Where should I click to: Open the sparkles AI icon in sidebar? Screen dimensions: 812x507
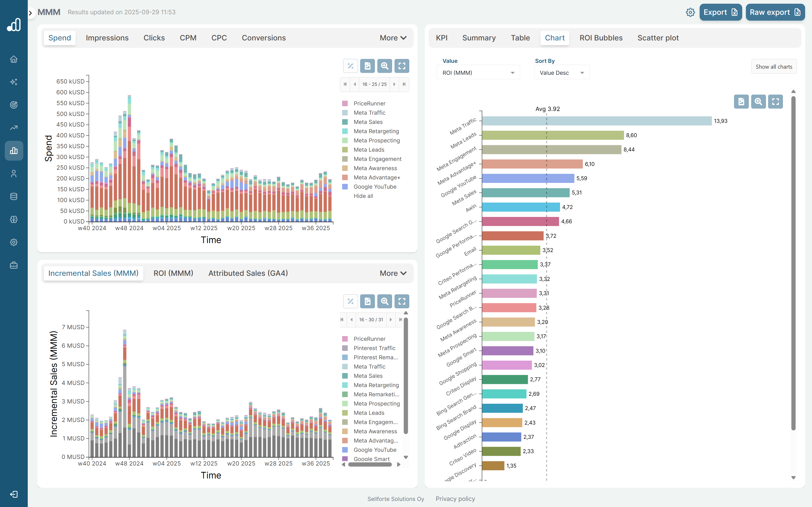(x=14, y=82)
